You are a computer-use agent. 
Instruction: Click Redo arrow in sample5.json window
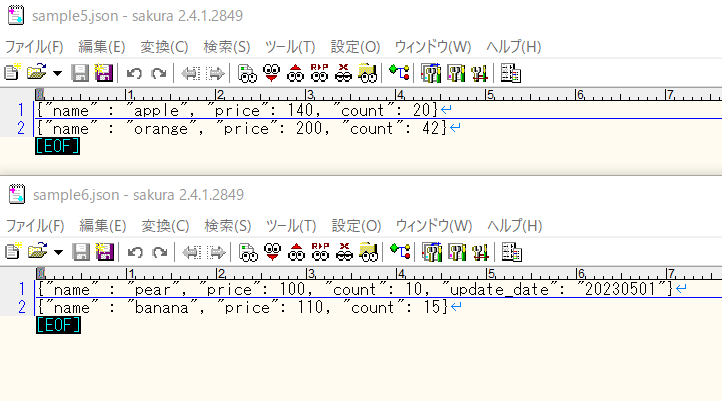[159, 73]
